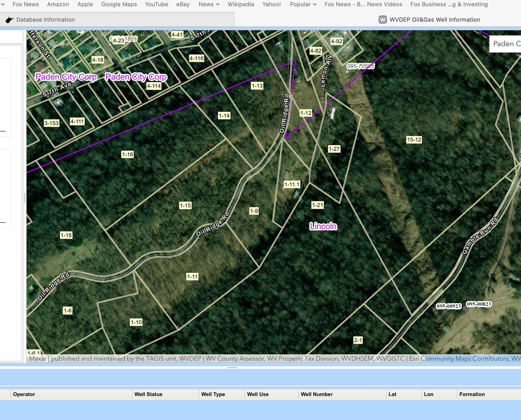Open the Apple bookmark
Screen dimensions: 521x420
pyautogui.click(x=85, y=4)
